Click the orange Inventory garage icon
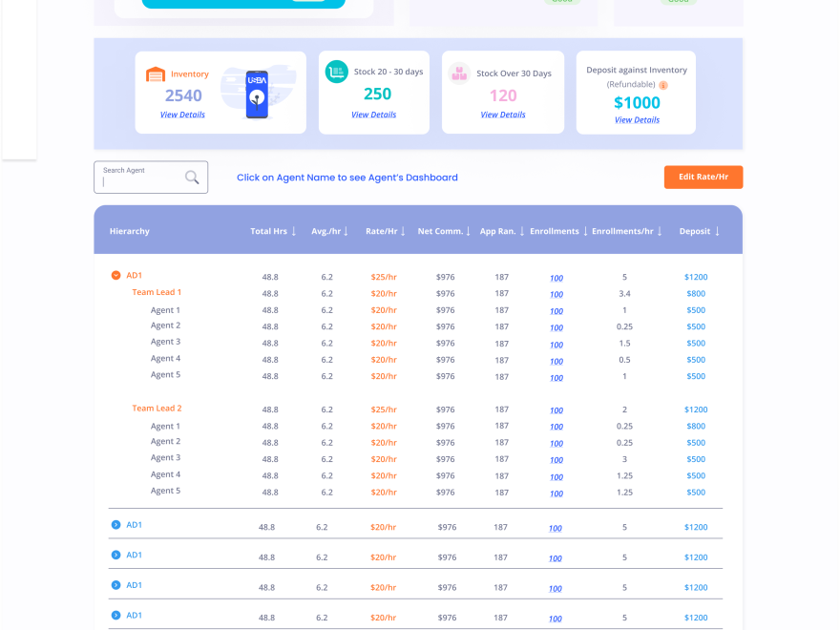 click(155, 74)
